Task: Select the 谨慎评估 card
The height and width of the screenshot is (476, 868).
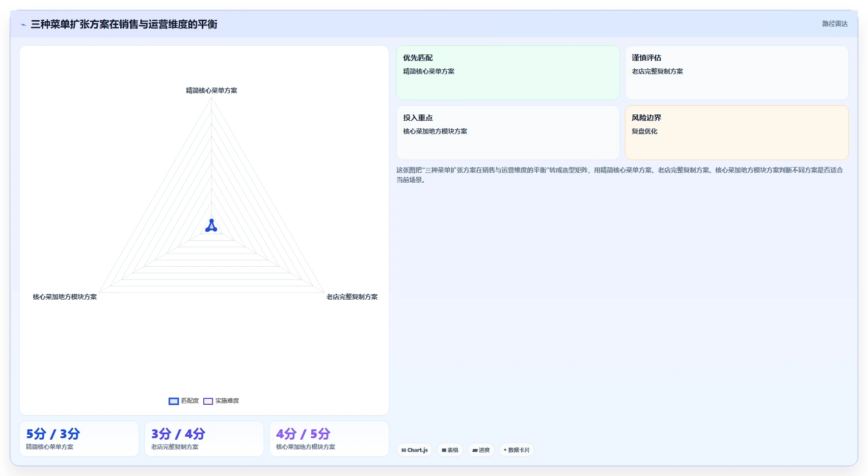Action: click(737, 73)
